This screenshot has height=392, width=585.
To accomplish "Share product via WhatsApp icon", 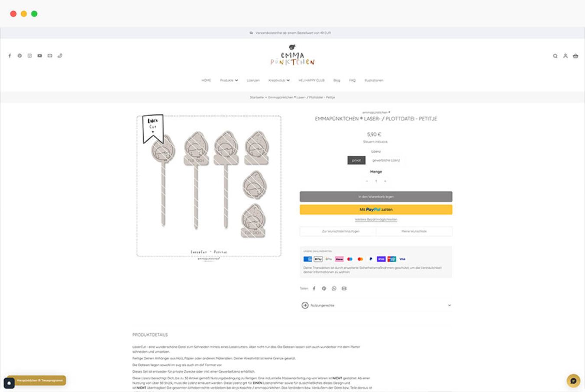I will point(334,288).
